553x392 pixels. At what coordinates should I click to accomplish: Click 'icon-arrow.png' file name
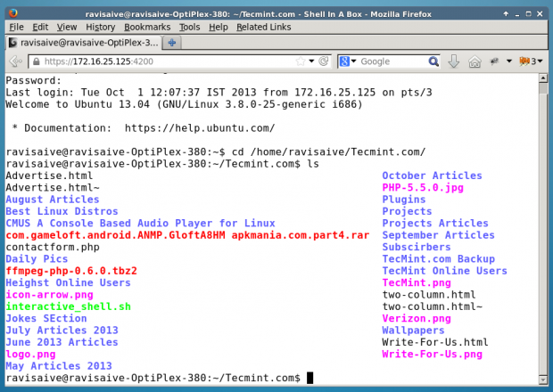point(49,295)
